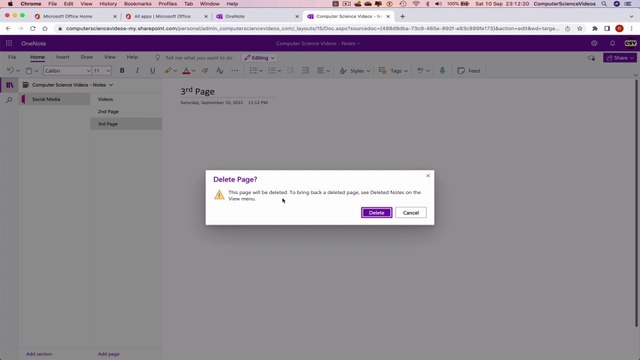Toggle Underline formatting
This screenshot has height=360, width=640.
click(152, 71)
